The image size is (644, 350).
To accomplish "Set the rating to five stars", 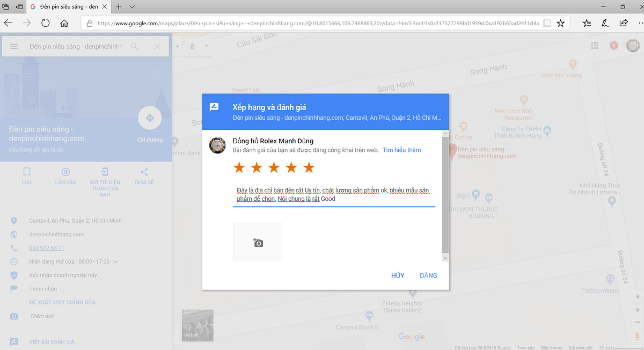I will pos(309,168).
